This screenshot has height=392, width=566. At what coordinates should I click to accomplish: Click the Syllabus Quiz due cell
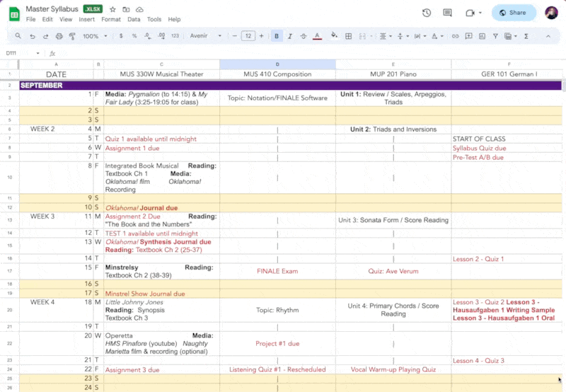point(507,149)
